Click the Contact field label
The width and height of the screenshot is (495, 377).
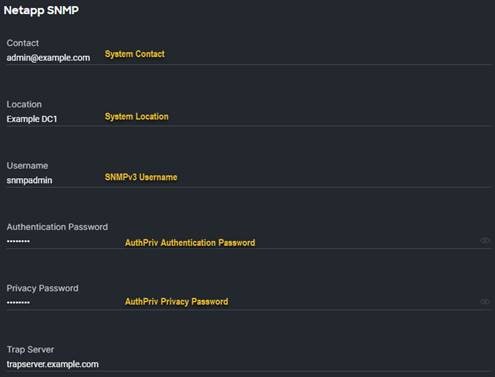coord(23,43)
